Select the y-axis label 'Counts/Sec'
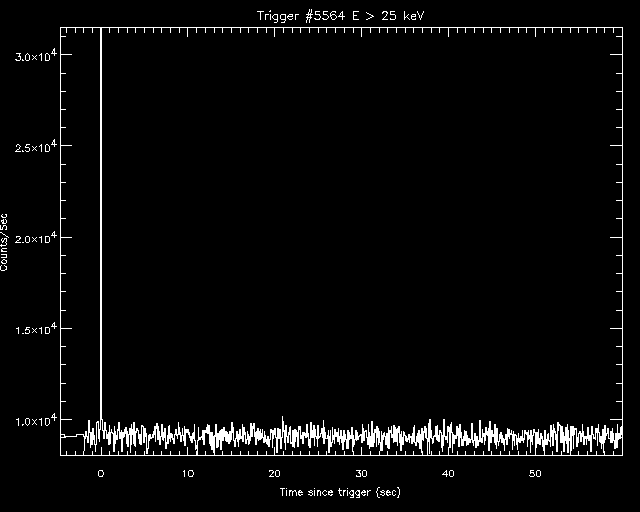 pyautogui.click(x=4, y=243)
